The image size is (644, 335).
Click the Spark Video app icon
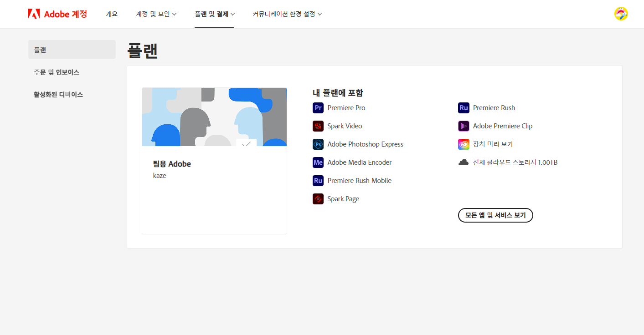coord(318,126)
